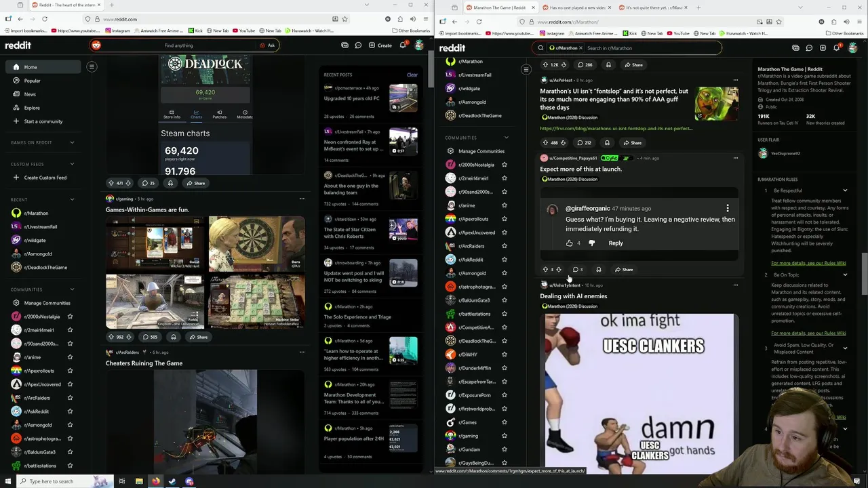Open new tab in right browser window

tap(698, 7)
